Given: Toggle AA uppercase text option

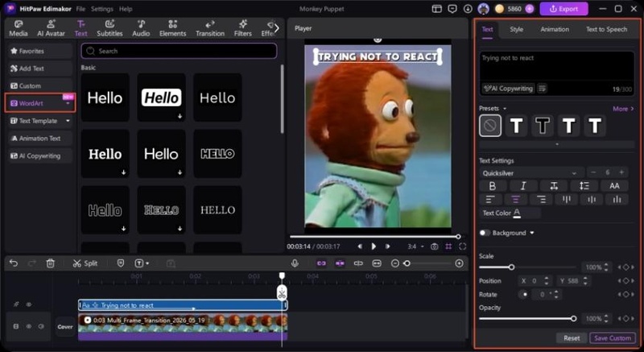Looking at the screenshot, I should click(x=614, y=186).
